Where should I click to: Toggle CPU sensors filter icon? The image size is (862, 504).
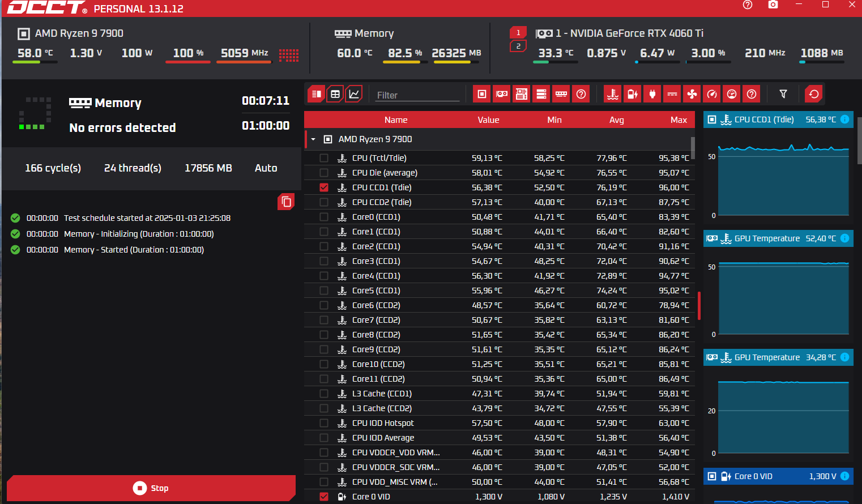point(482,94)
